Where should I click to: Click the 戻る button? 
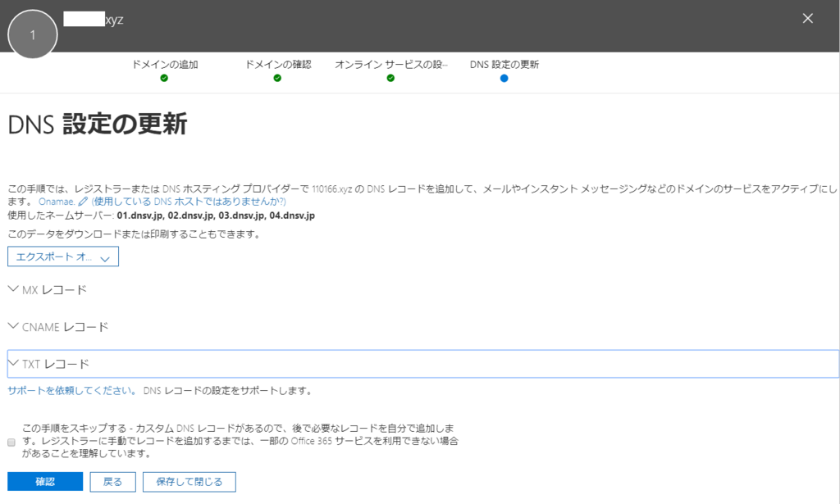pos(112,482)
